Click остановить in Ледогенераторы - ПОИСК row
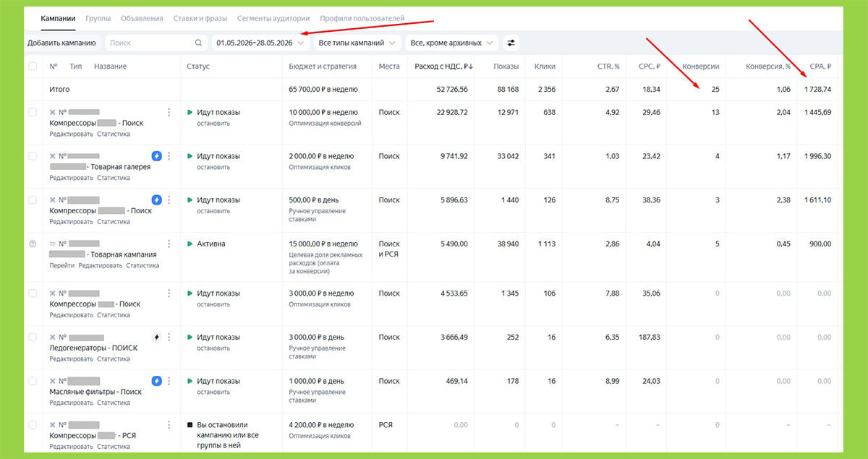Viewport: 868px width, 459px height. pyautogui.click(x=213, y=348)
